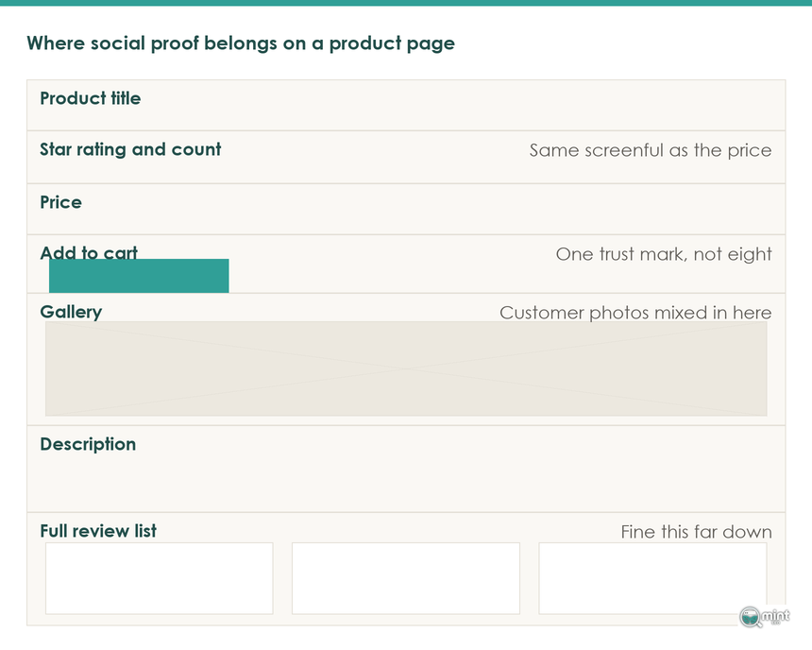The width and height of the screenshot is (812, 650).
Task: Click the mint logo icon
Action: [765, 617]
